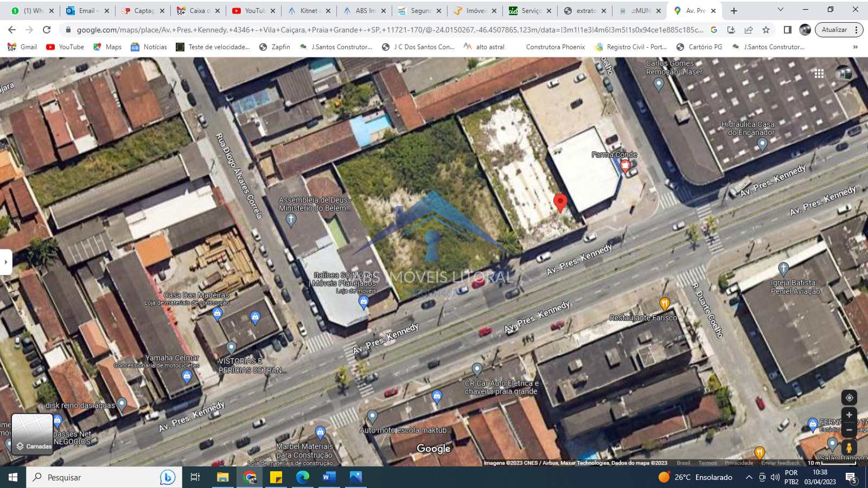Open volume control in system tray

pos(775,477)
